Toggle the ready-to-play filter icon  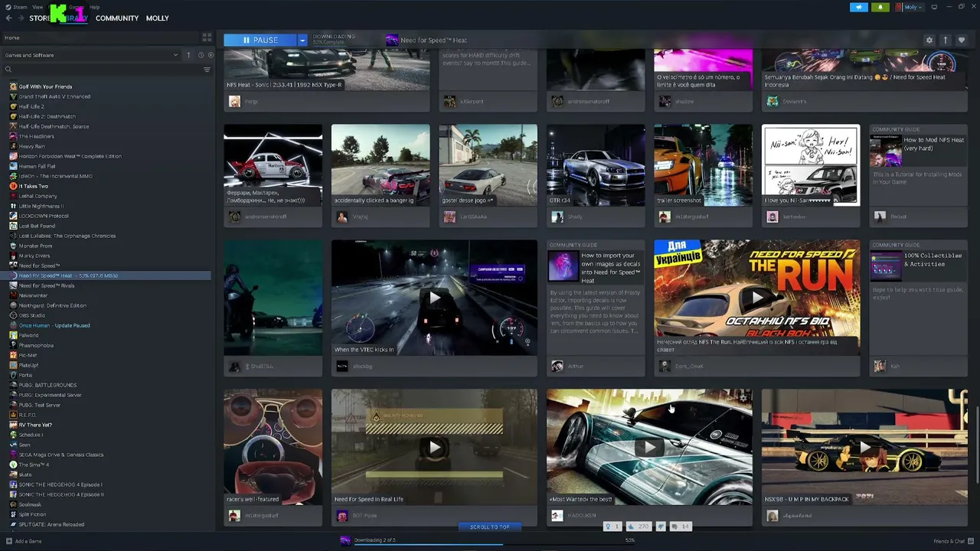(x=211, y=55)
